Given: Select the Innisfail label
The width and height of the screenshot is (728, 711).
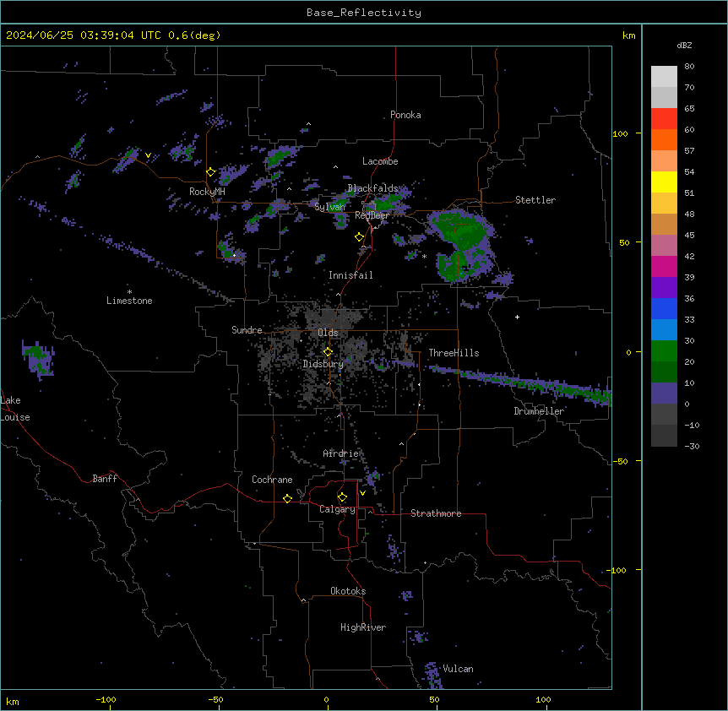Looking at the screenshot, I should [350, 275].
